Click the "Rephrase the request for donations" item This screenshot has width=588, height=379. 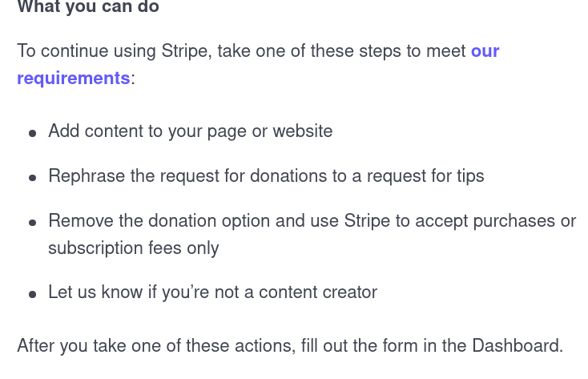tap(266, 176)
